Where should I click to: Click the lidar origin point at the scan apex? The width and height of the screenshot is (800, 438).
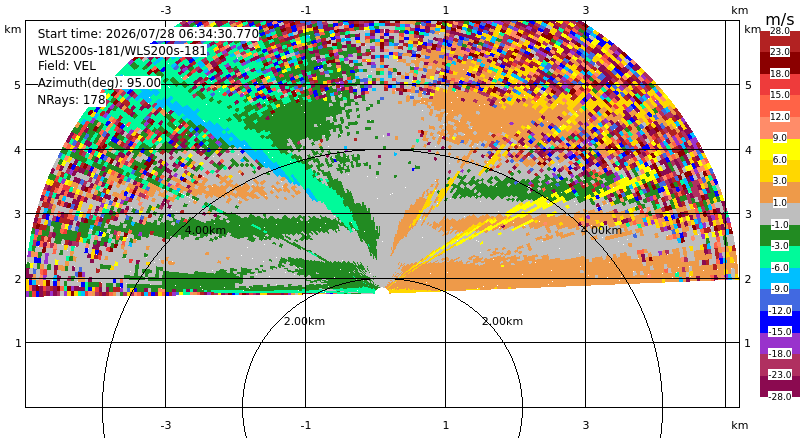[x=382, y=291]
